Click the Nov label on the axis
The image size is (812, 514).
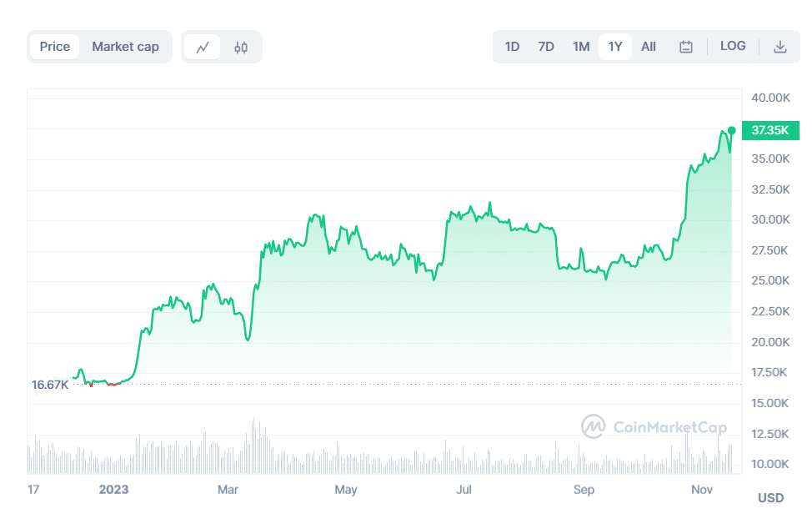tap(701, 490)
